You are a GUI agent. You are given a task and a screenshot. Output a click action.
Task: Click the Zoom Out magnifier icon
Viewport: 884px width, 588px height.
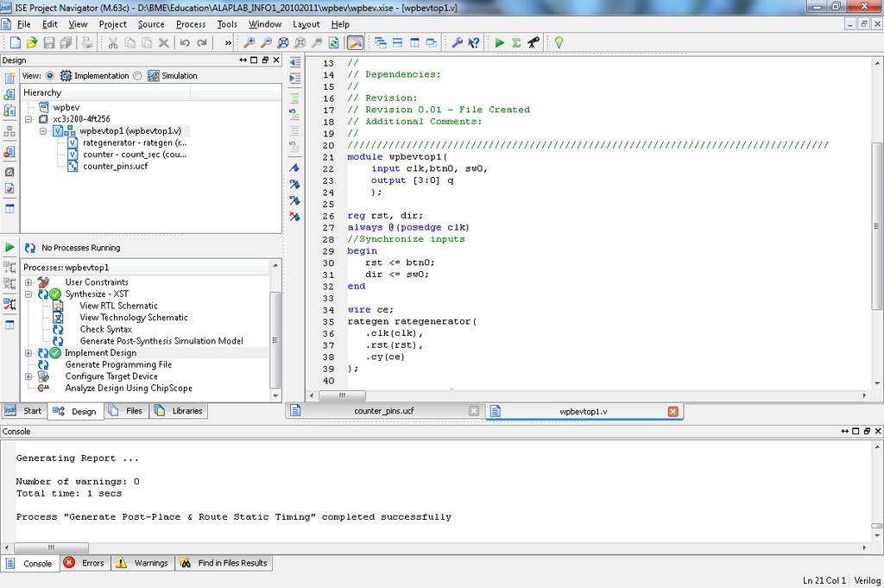click(266, 43)
